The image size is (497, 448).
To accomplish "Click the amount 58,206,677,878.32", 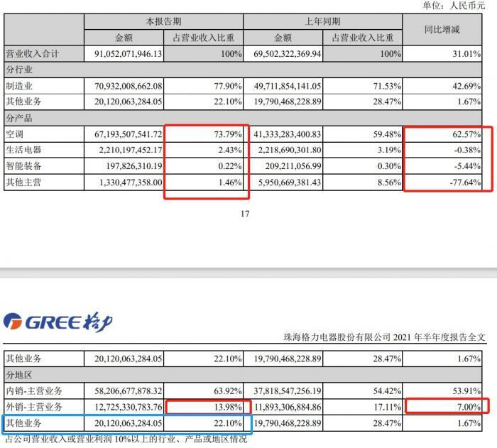I will coord(129,391).
